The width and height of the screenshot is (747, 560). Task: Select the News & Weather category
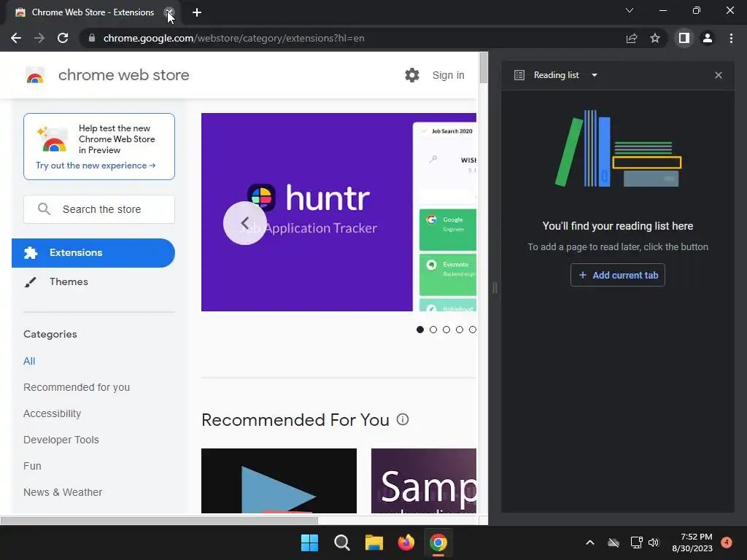63,492
